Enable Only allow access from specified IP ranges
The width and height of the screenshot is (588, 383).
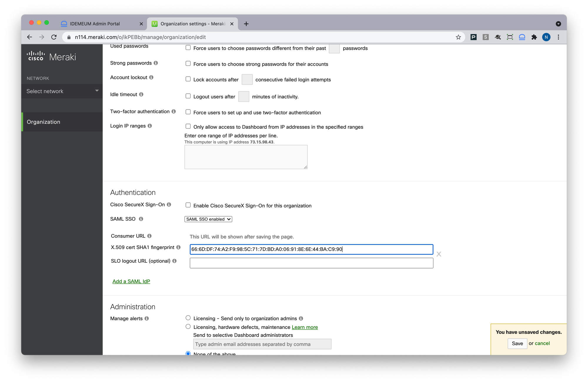(x=188, y=126)
